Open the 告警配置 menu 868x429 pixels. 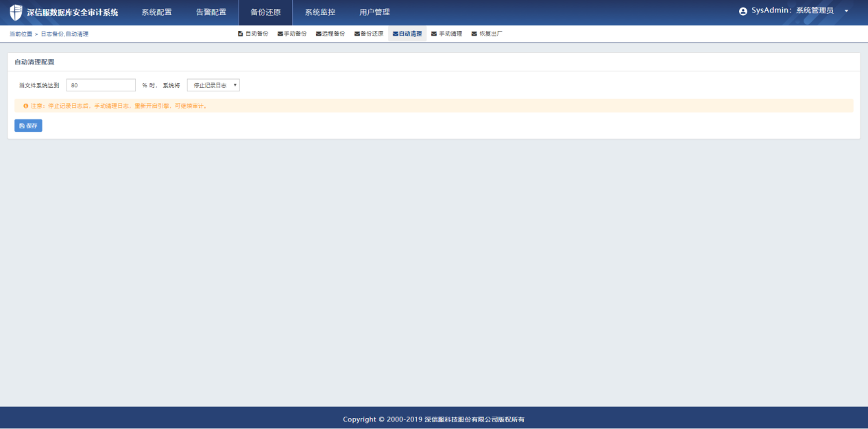[x=211, y=12]
